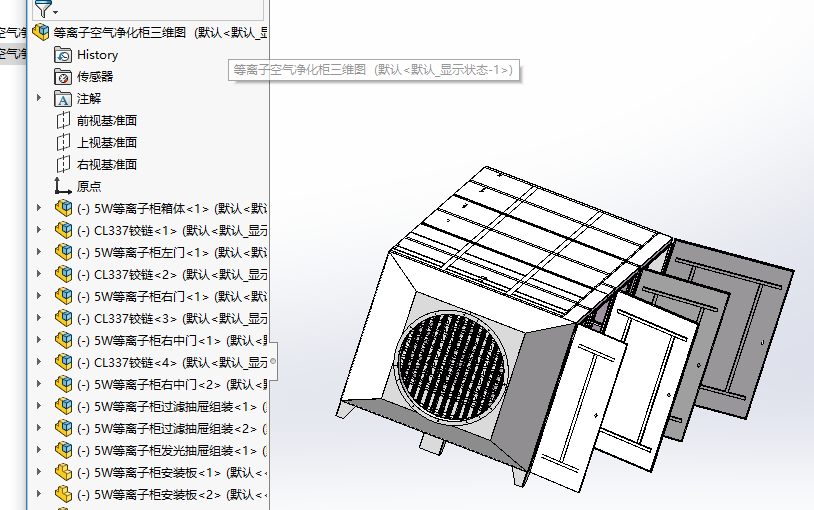
Task: Click the filter funnel icon
Action: [43, 9]
